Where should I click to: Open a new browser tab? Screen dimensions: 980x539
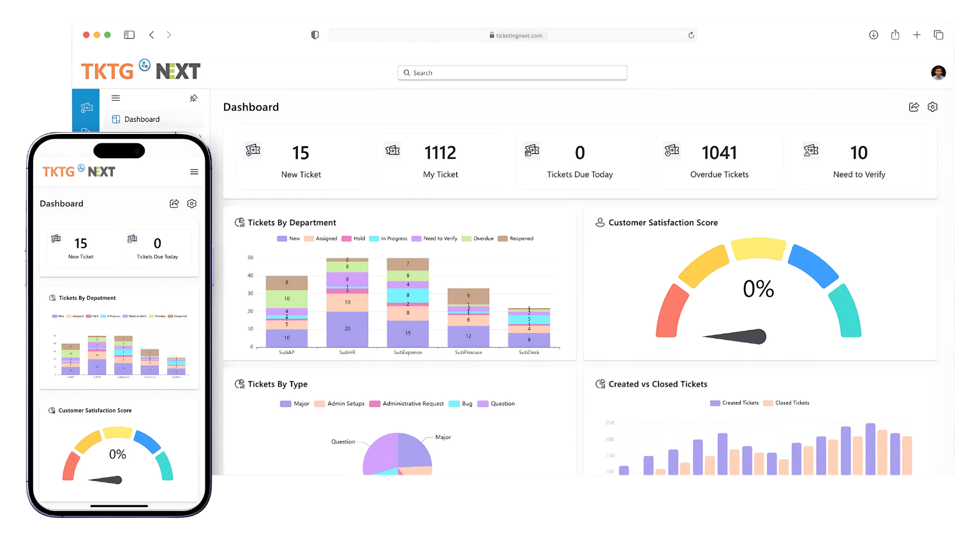tap(917, 35)
